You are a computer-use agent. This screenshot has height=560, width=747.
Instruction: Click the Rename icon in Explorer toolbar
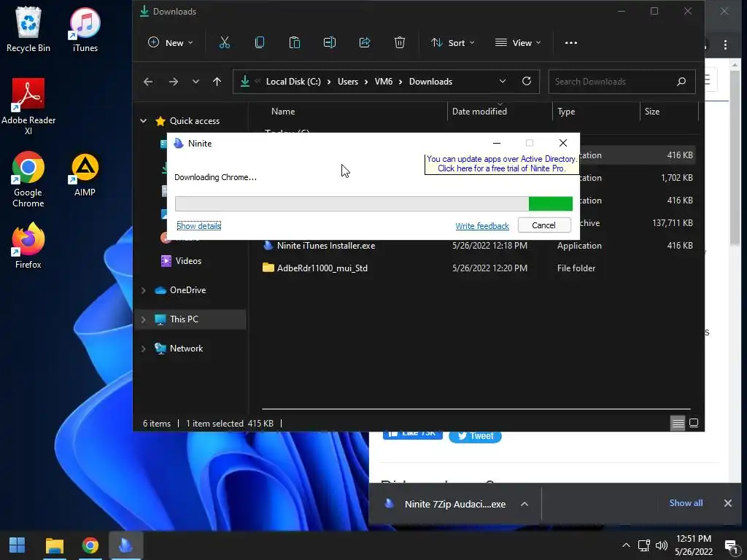click(330, 43)
